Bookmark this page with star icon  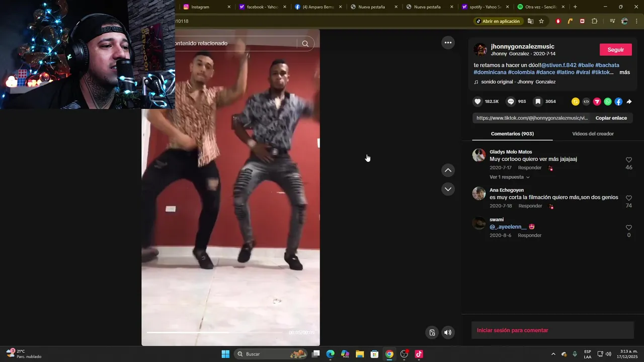[x=541, y=21]
